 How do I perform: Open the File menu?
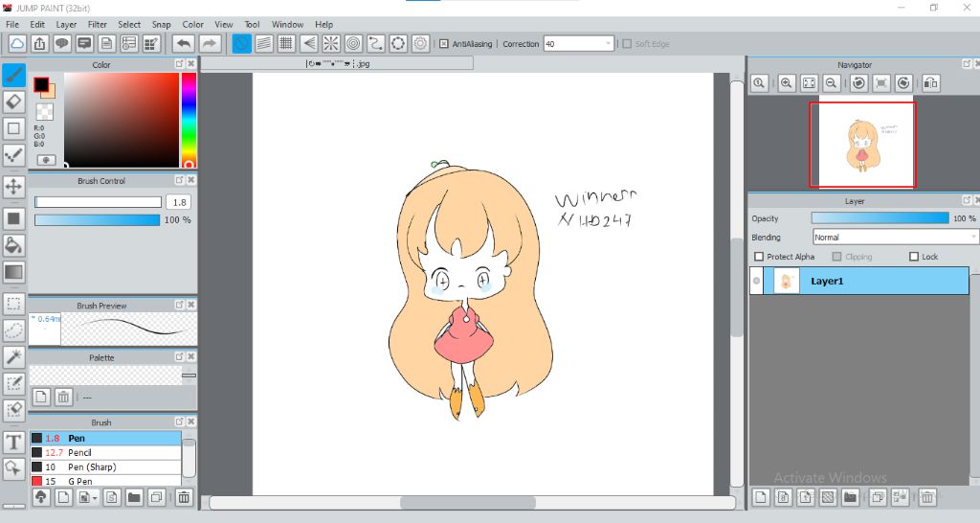(x=12, y=24)
